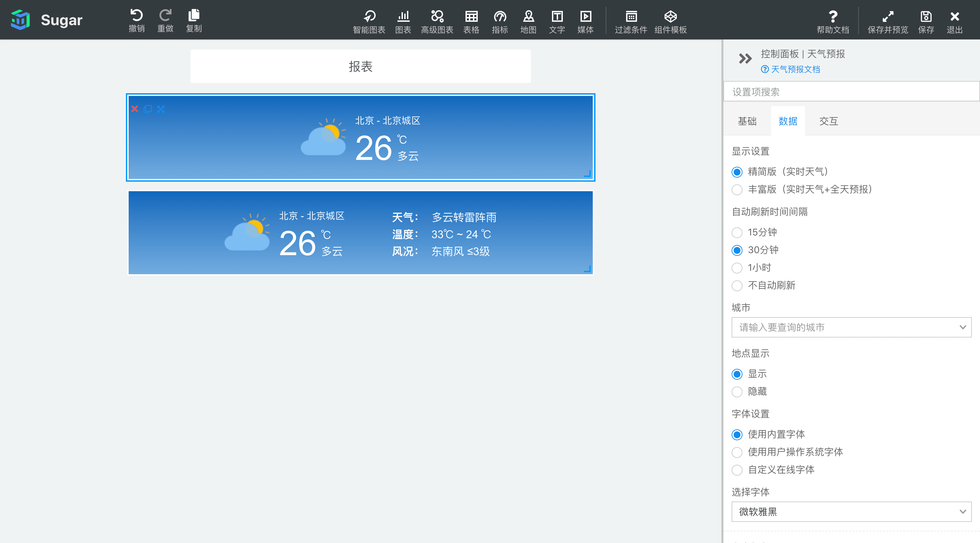The image size is (980, 543).
Task: Save the report with 保存
Action: (926, 22)
